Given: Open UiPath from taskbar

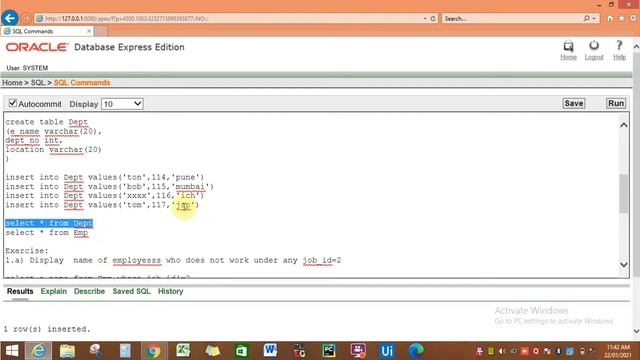Looking at the screenshot, I should (387, 351).
